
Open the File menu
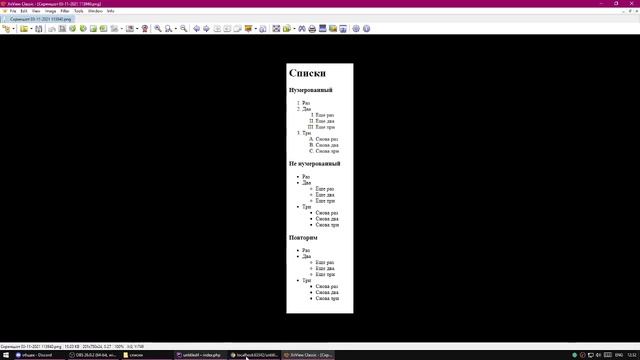(13, 11)
